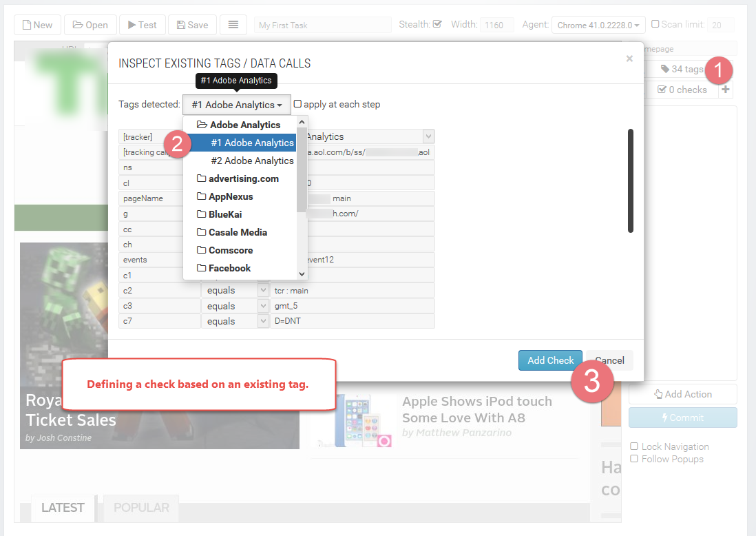Click the c2 value field 'tcr : main'
The image size is (756, 536).
[x=353, y=291]
